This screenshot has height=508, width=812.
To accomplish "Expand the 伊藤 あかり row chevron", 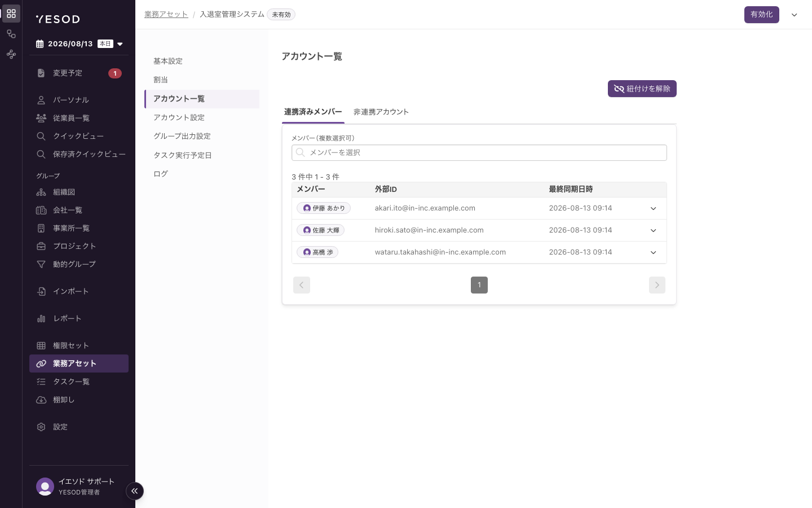I will point(654,208).
